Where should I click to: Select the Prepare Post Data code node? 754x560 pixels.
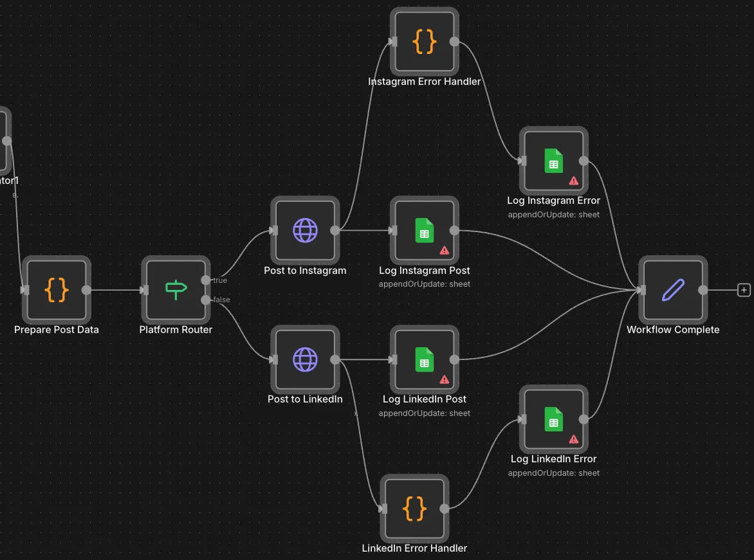(56, 290)
